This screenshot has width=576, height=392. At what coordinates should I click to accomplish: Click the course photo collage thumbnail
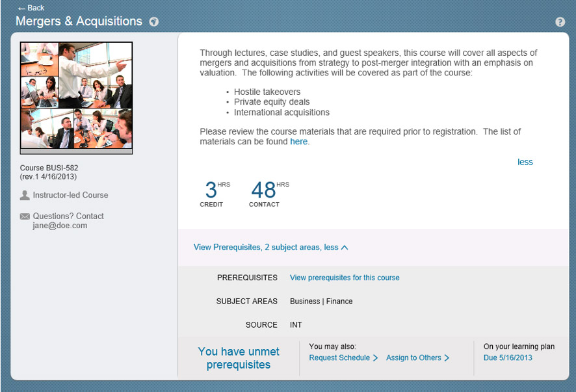point(76,98)
